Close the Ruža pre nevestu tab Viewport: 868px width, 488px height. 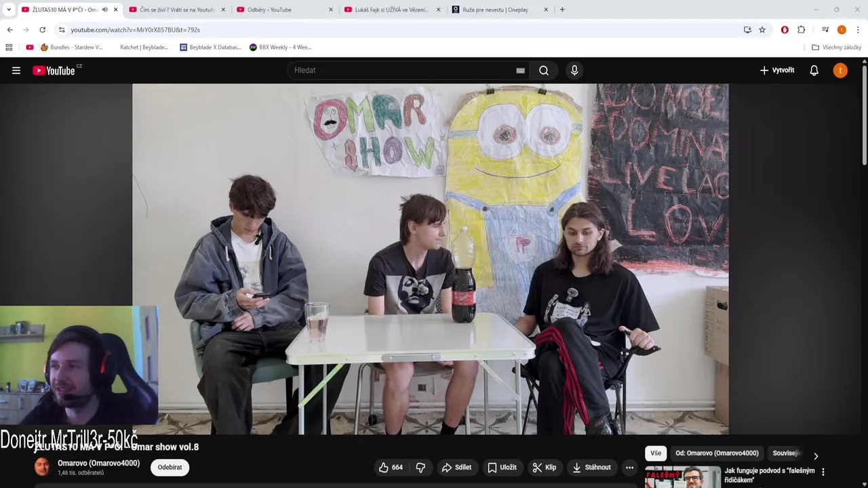(x=546, y=9)
